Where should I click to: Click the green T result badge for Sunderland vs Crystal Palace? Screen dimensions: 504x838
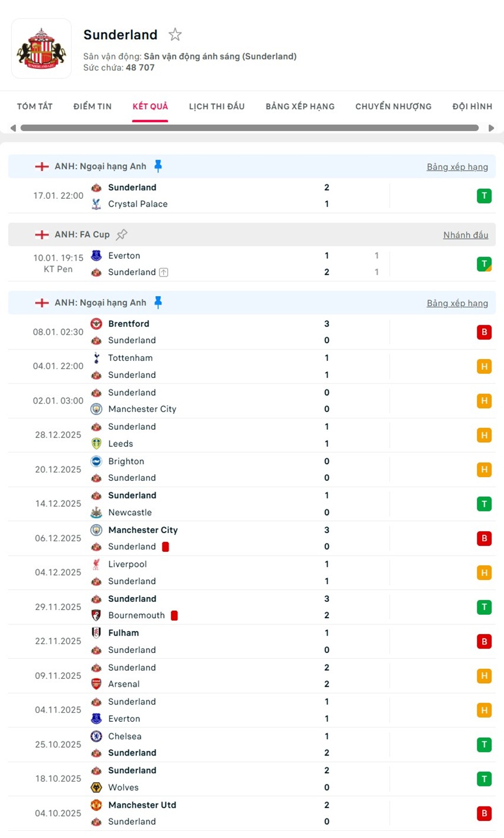click(484, 195)
